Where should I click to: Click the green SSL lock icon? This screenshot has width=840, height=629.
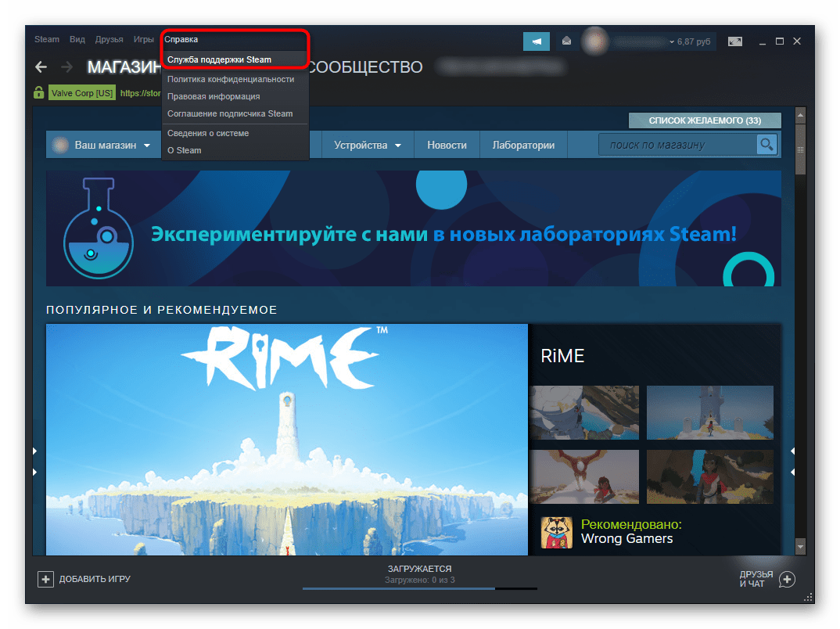click(x=38, y=93)
